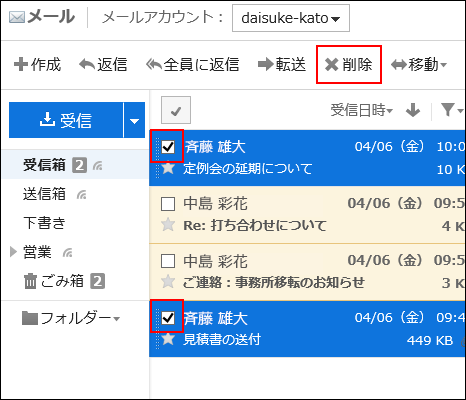Screen dimensions: 466x400
Task: Toggle star on 定例会の延期について
Action: [168, 168]
